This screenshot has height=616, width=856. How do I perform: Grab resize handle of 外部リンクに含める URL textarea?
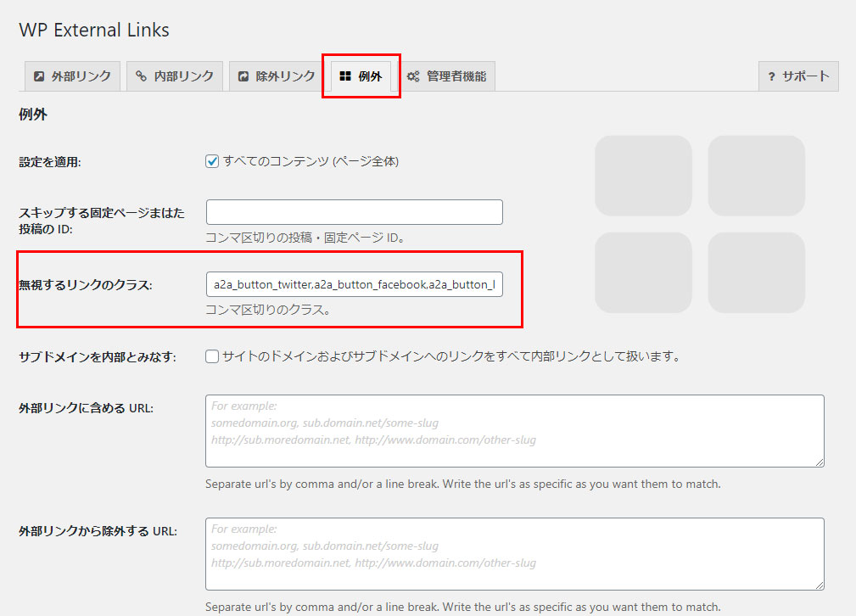[x=820, y=462]
